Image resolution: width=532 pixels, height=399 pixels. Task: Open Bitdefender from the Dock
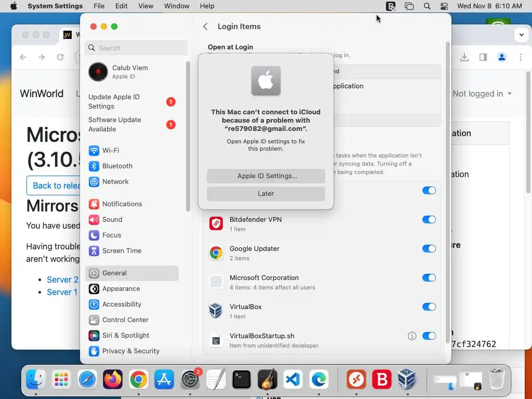[382, 379]
